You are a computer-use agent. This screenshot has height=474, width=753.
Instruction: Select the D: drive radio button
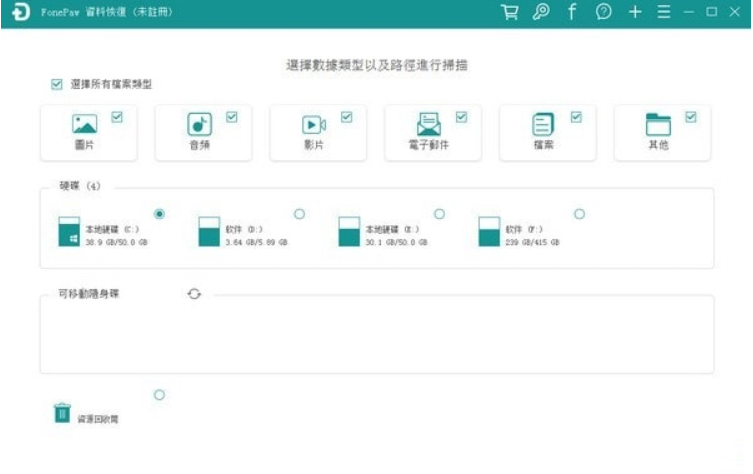(299, 214)
